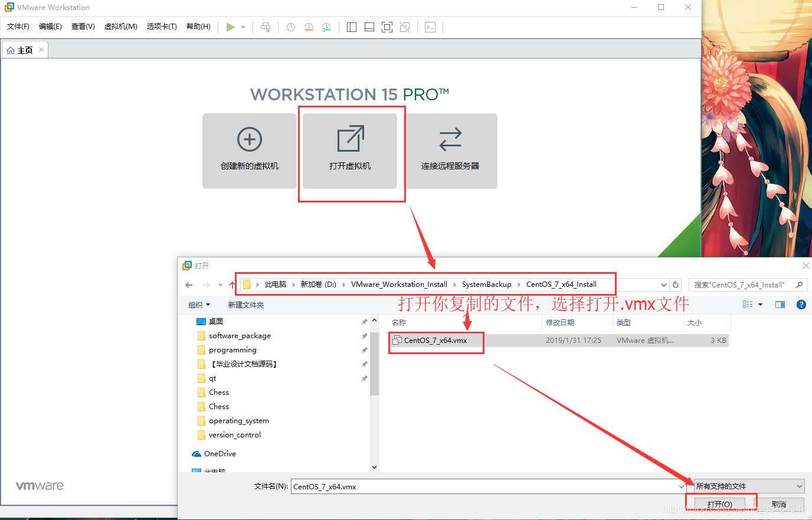Toggle the preview pane icon
The height and width of the screenshot is (520, 812).
pos(780,305)
